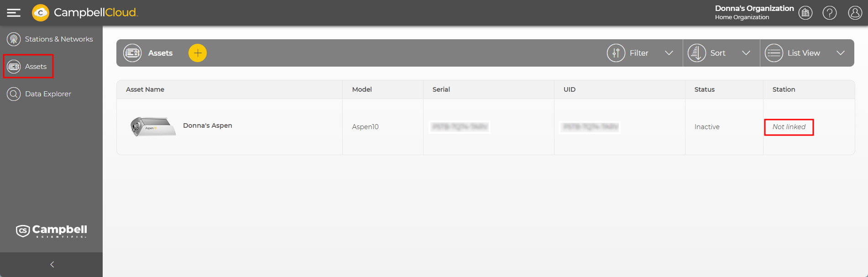The height and width of the screenshot is (277, 868).
Task: Click the Home Organization subtitle
Action: pyautogui.click(x=742, y=17)
